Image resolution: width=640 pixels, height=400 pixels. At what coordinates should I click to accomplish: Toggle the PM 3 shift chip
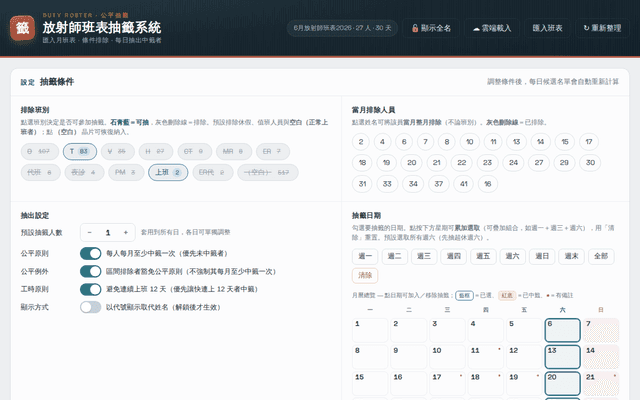[x=126, y=172]
